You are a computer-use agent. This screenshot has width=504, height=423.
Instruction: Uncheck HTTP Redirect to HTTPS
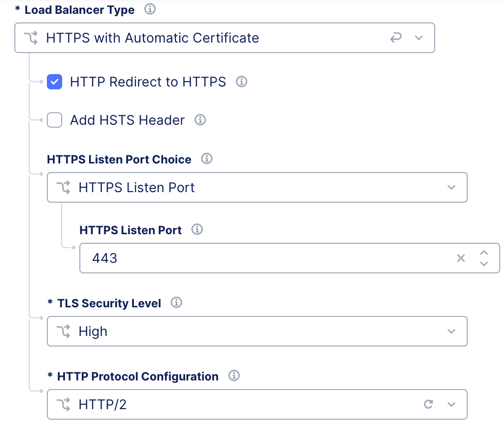pyautogui.click(x=54, y=82)
